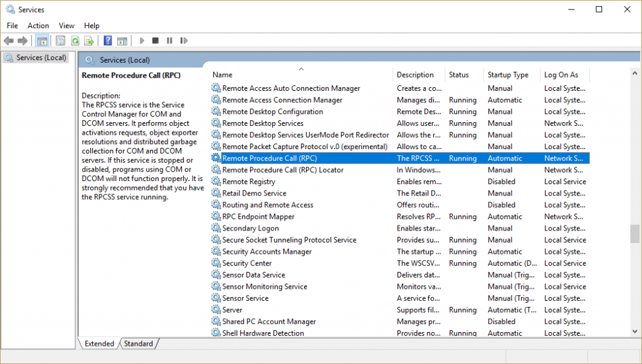Screen dimensions: 642x364
Task: Click gear icon beside Routing and Remote Access
Action: (x=216, y=204)
